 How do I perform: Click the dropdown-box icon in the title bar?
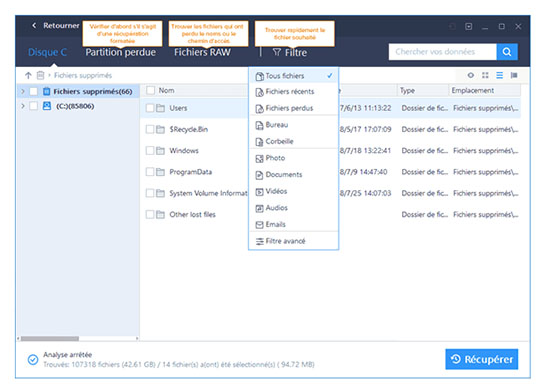coord(469,26)
